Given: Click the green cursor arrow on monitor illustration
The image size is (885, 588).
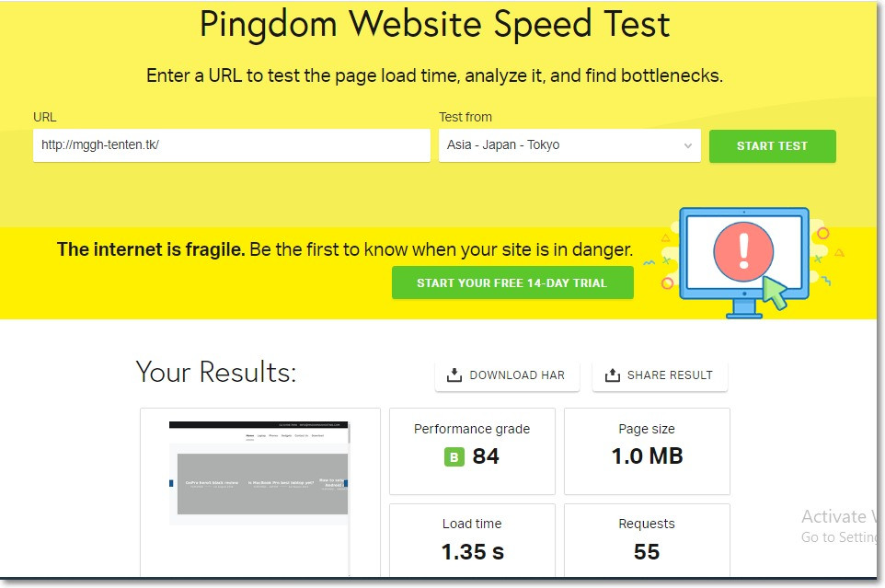Looking at the screenshot, I should click(775, 293).
